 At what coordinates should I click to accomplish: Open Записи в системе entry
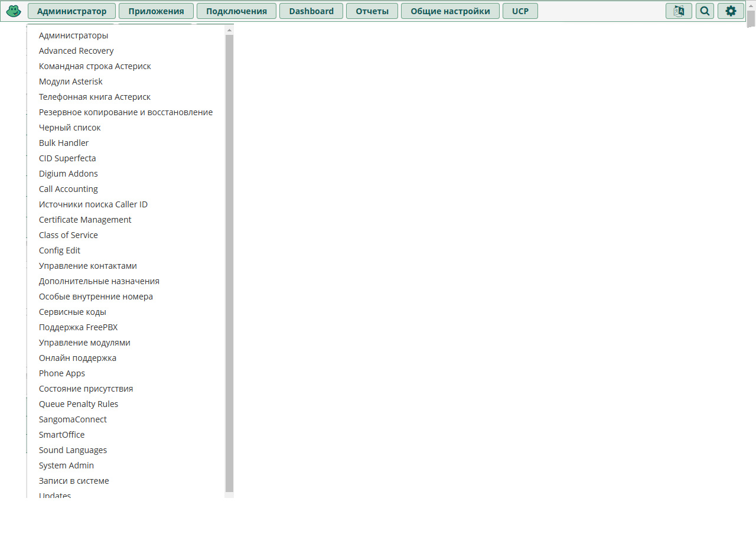74,481
